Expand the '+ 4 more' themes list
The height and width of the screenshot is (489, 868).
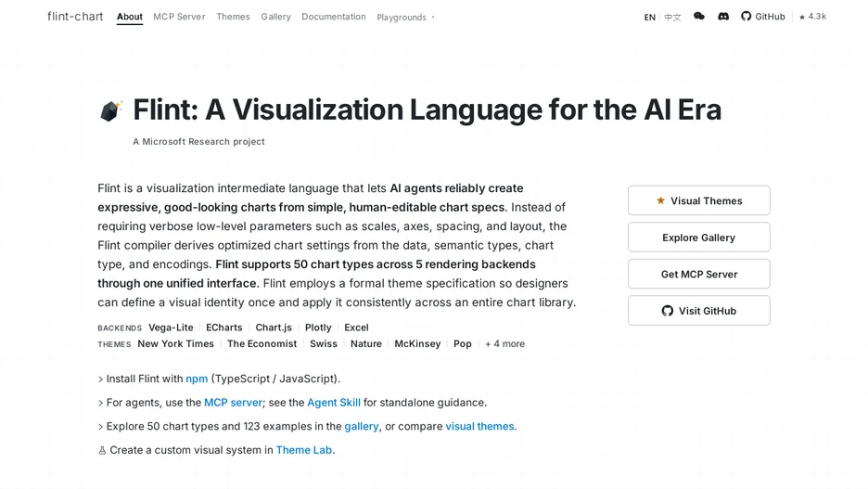click(x=504, y=344)
